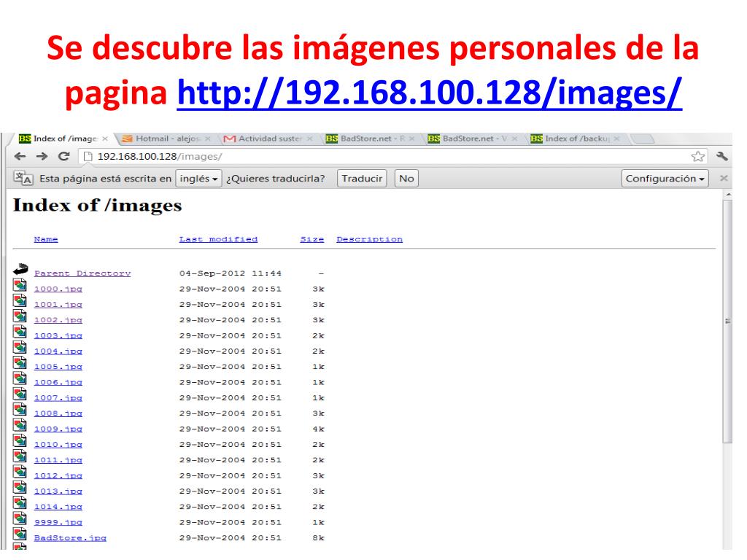747x560 pixels.
Task: Sort by the Last modified column header
Action: point(218,239)
